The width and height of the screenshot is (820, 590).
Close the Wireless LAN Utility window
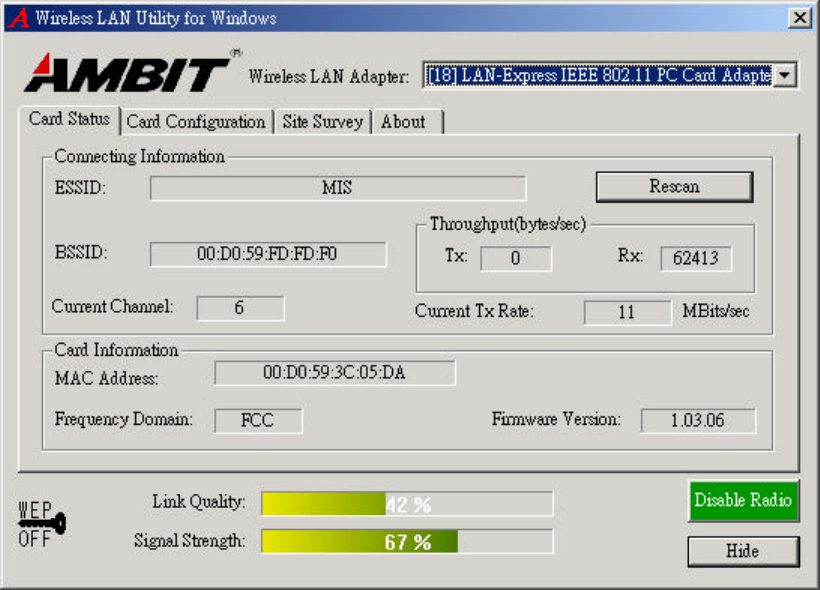coord(800,18)
